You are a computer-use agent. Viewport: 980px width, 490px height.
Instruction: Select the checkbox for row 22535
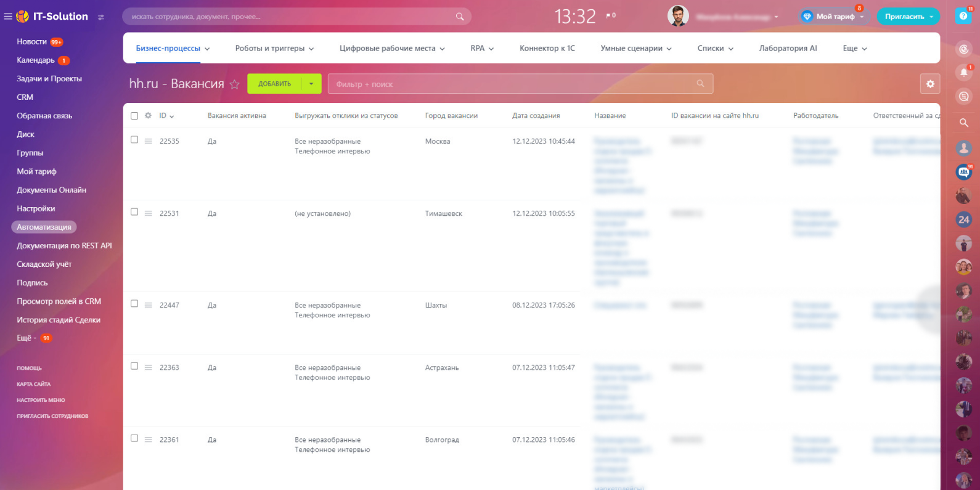[x=134, y=140]
